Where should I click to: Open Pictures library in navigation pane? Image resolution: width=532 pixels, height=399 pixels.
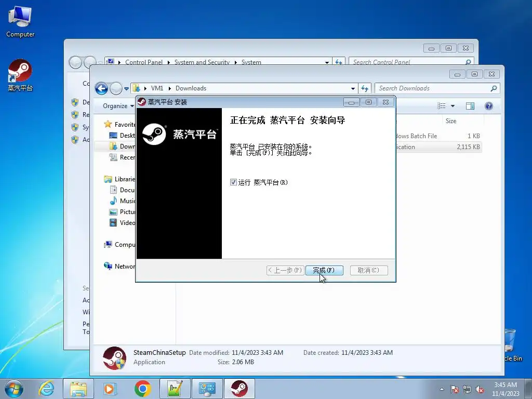click(x=122, y=212)
